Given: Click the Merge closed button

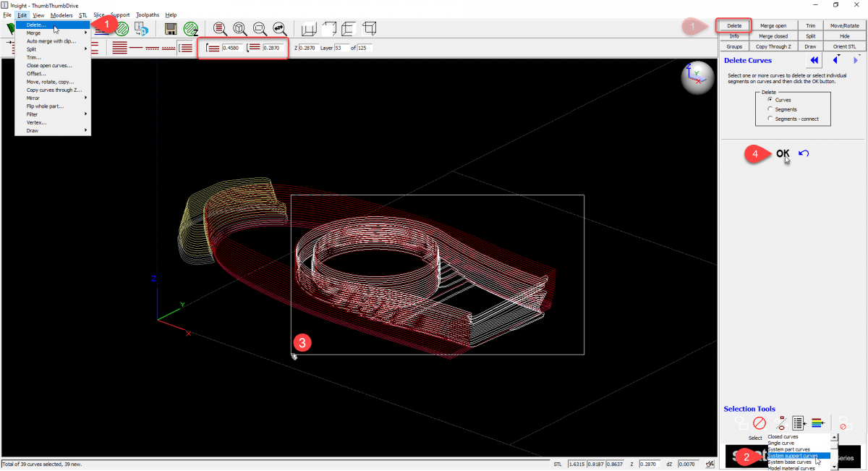Looking at the screenshot, I should tap(773, 36).
